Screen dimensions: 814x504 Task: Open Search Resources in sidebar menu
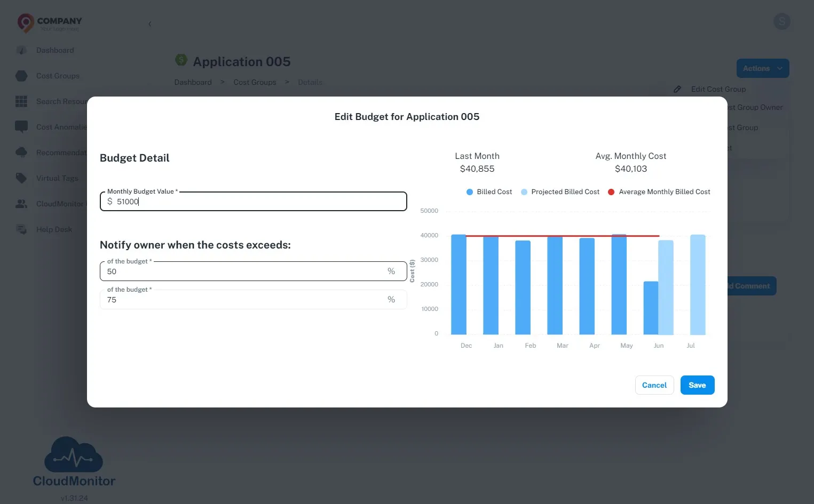click(x=61, y=101)
